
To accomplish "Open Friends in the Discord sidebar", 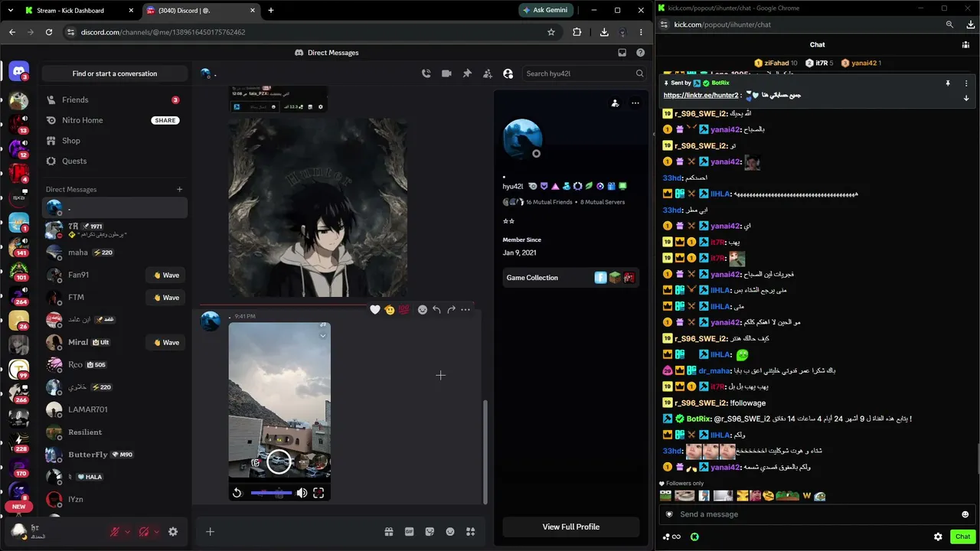I will pos(115,99).
